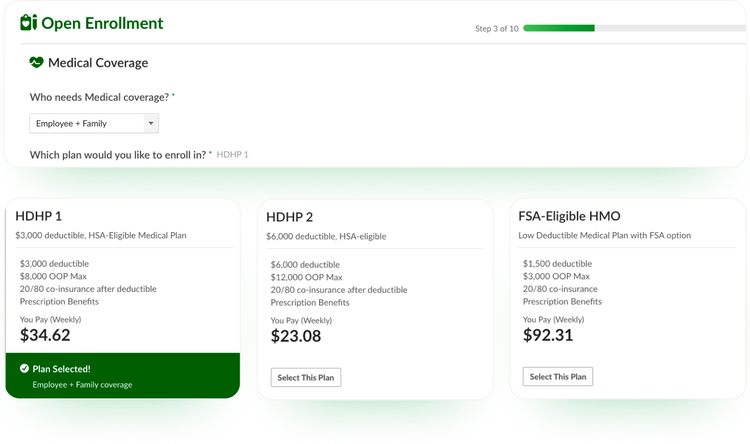This screenshot has width=750, height=444.
Task: Select This Plan for HDHP 2
Action: point(306,377)
